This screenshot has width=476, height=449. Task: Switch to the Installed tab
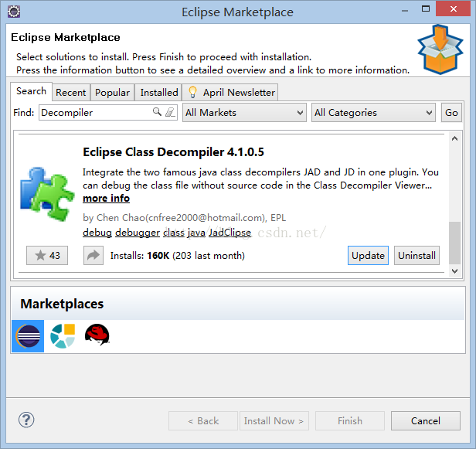[x=158, y=92]
